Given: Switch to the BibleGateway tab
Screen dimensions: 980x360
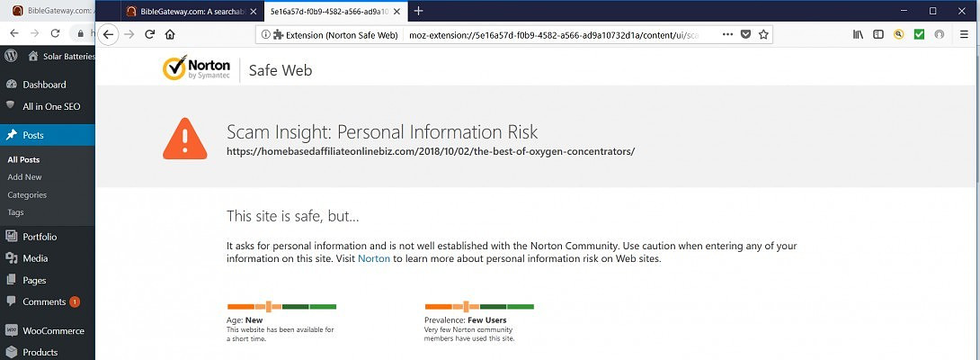Looking at the screenshot, I should pos(189,11).
